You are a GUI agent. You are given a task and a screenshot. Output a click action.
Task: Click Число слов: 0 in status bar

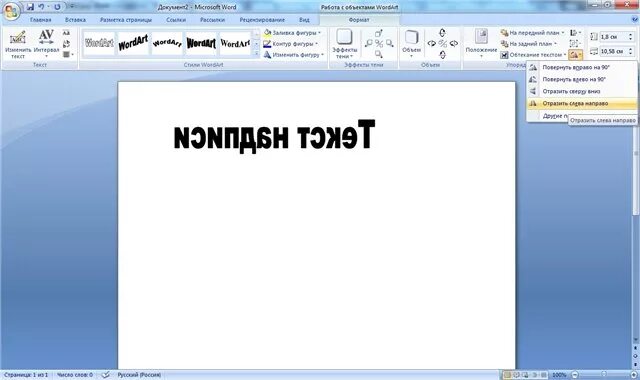point(75,375)
